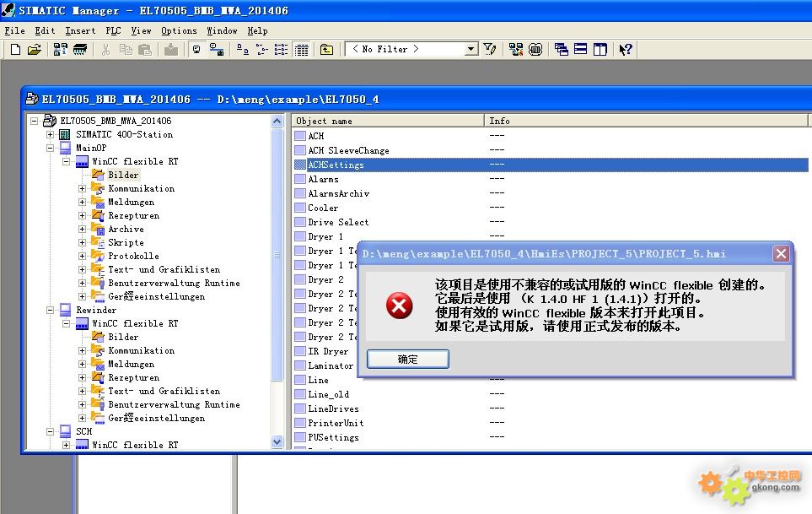Expand WinCC flexible RT under SCH

pos(67,445)
